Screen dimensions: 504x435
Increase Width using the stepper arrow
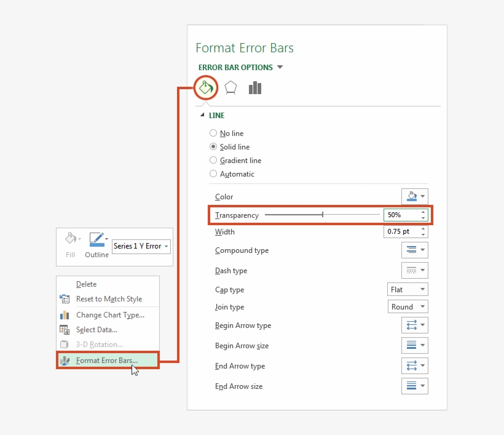click(423, 229)
